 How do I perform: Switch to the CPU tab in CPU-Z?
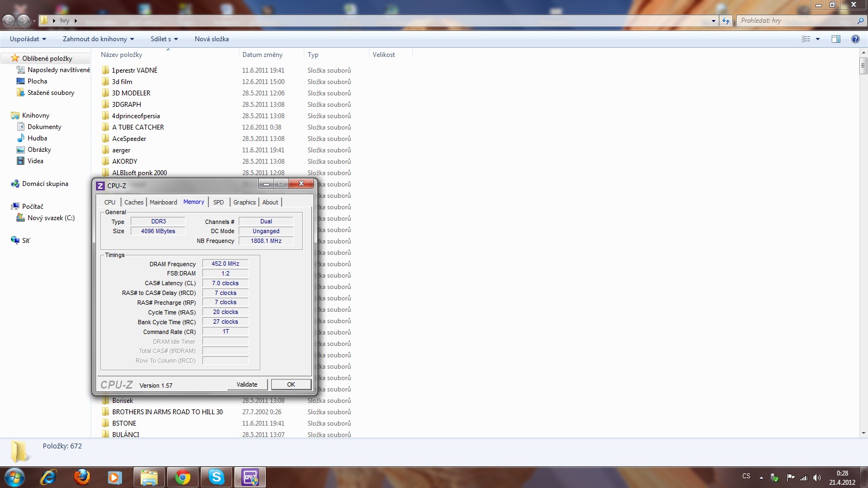pyautogui.click(x=110, y=202)
